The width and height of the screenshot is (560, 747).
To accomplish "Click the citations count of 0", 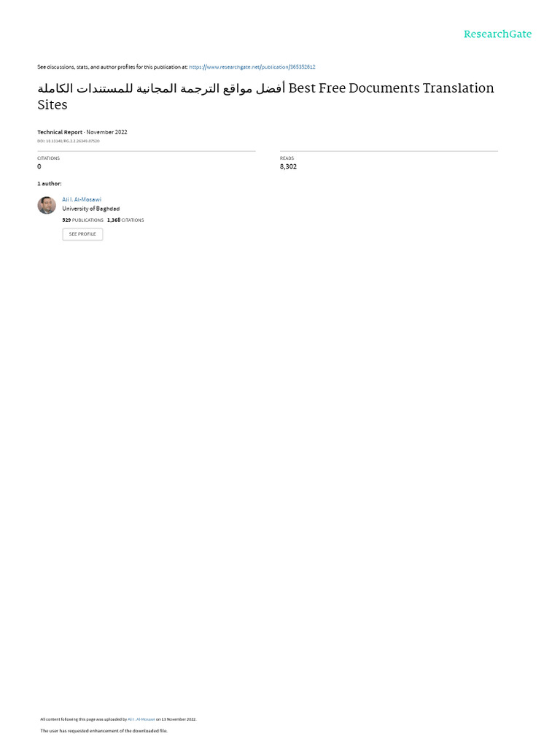I will [39, 167].
